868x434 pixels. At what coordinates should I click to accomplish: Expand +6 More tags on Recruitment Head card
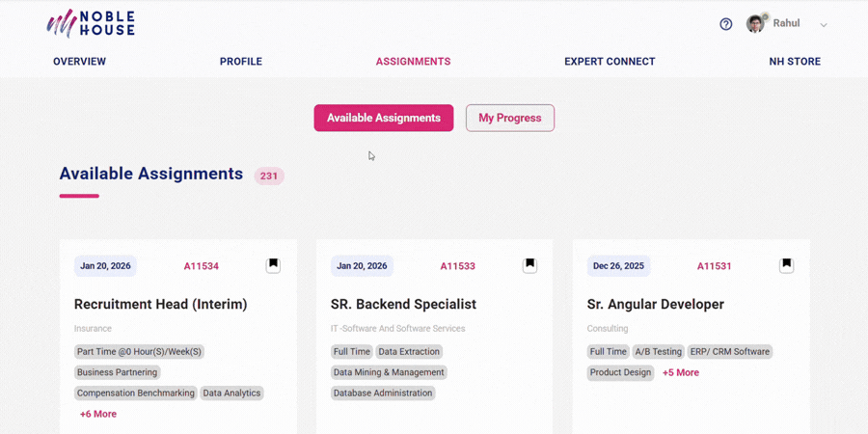coord(97,414)
